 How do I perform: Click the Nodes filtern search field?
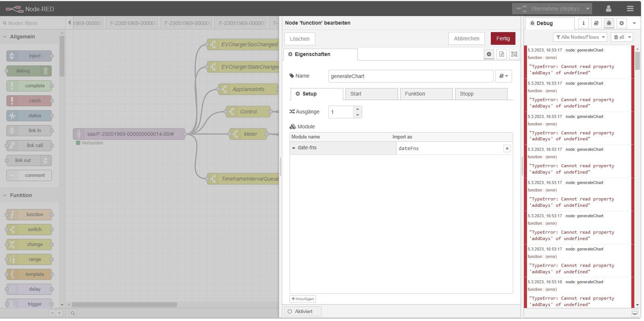pos(33,23)
